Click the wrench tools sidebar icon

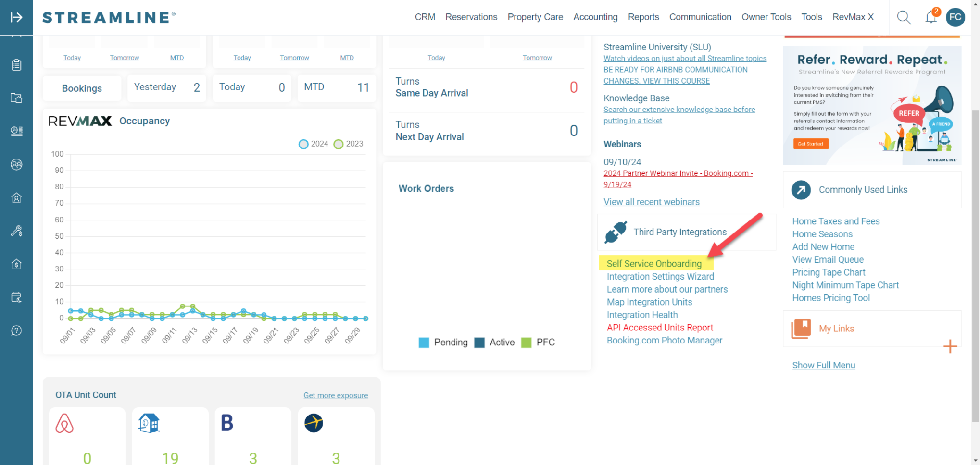point(16,231)
